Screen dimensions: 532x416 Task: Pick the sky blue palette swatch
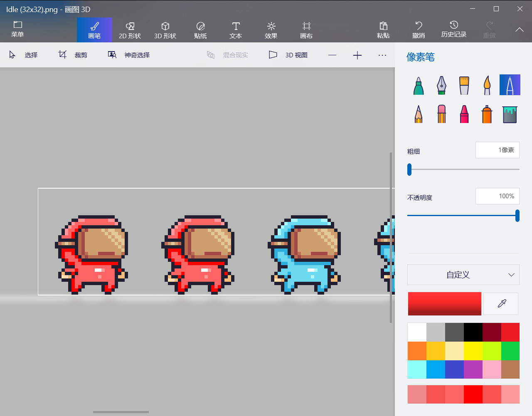(436, 369)
